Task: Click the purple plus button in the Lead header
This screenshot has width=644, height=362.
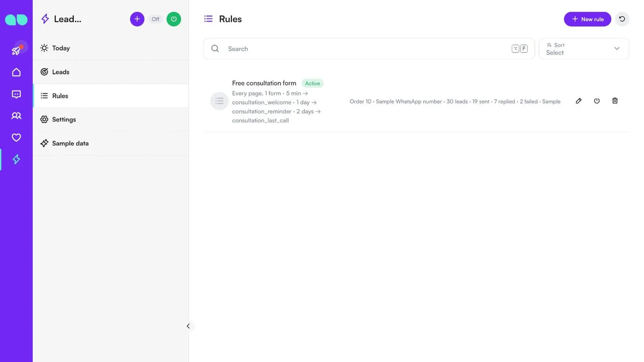Action: [x=137, y=19]
